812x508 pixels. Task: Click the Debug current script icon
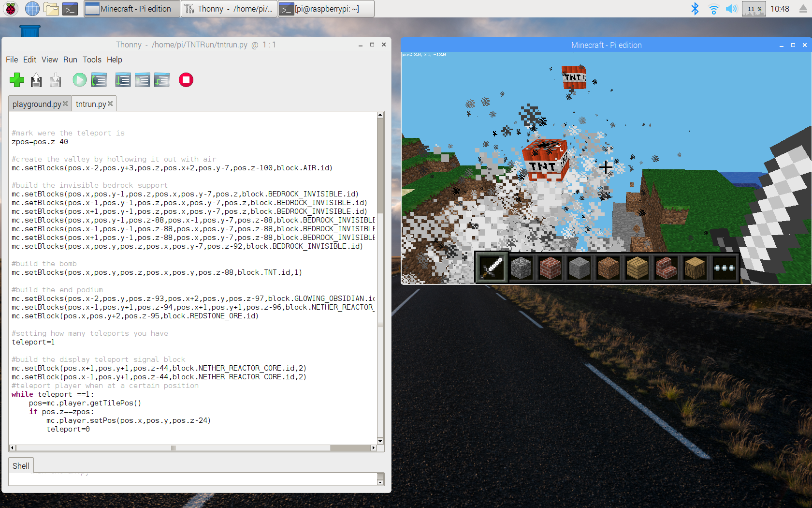[99, 80]
